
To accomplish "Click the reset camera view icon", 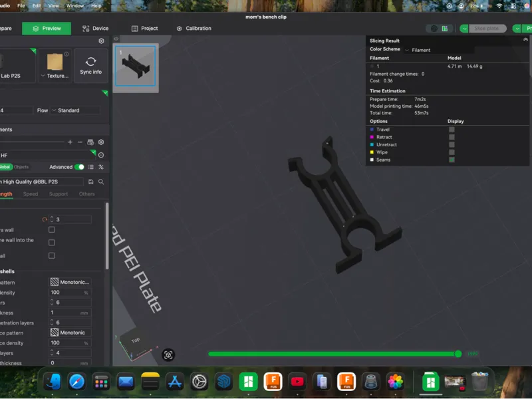I will [x=168, y=355].
